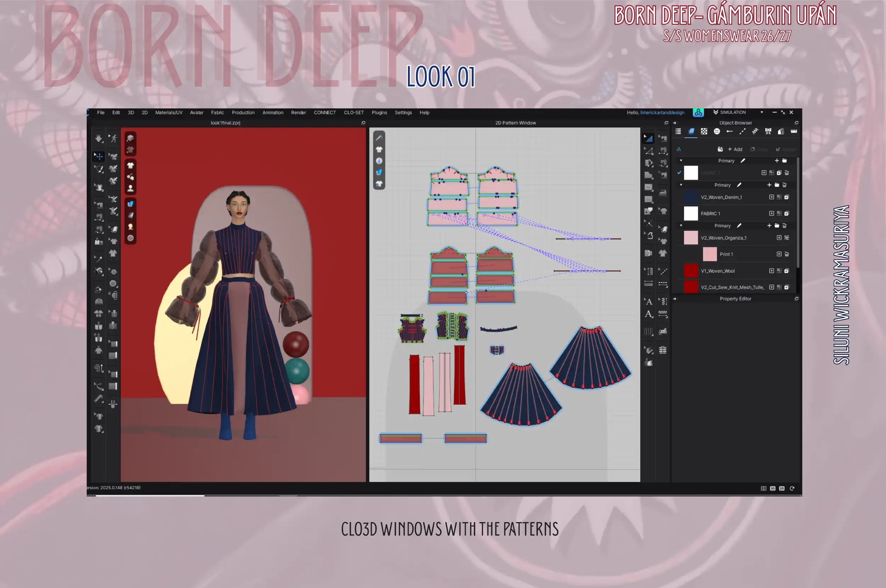The height and width of the screenshot is (588, 886).
Task: Delete the Print 1 texture
Action: click(x=787, y=254)
